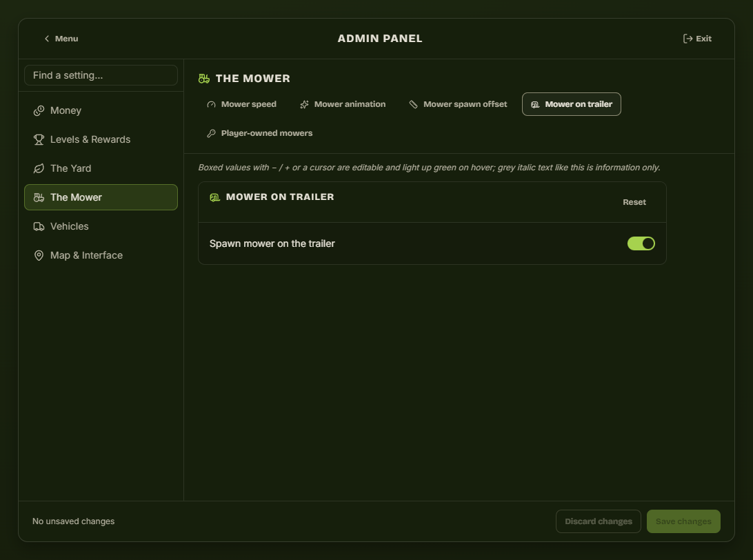Click the "Spawn mower on the trailer" label
The width and height of the screenshot is (753, 560).
(272, 243)
